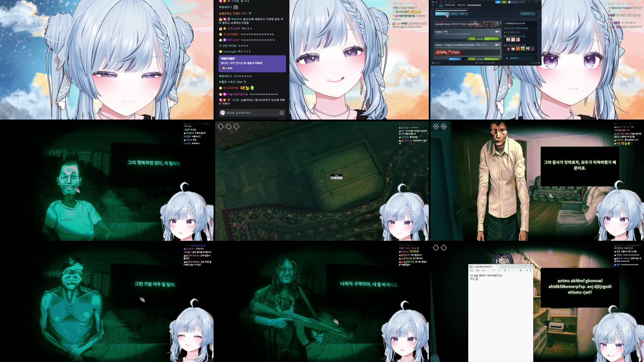Open the NYORONGING profile tab in Steam
This screenshot has width=644, height=362.
[x=474, y=5]
